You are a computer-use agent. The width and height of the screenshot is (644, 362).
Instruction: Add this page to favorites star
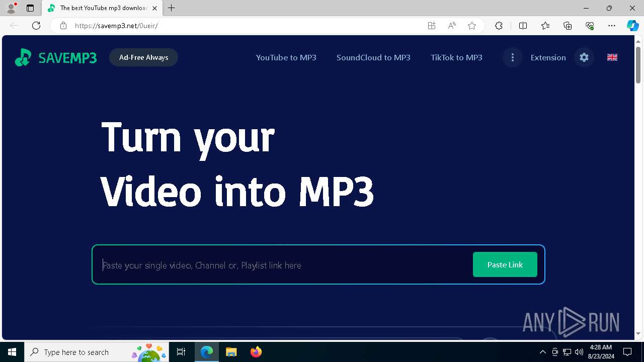[472, 26]
